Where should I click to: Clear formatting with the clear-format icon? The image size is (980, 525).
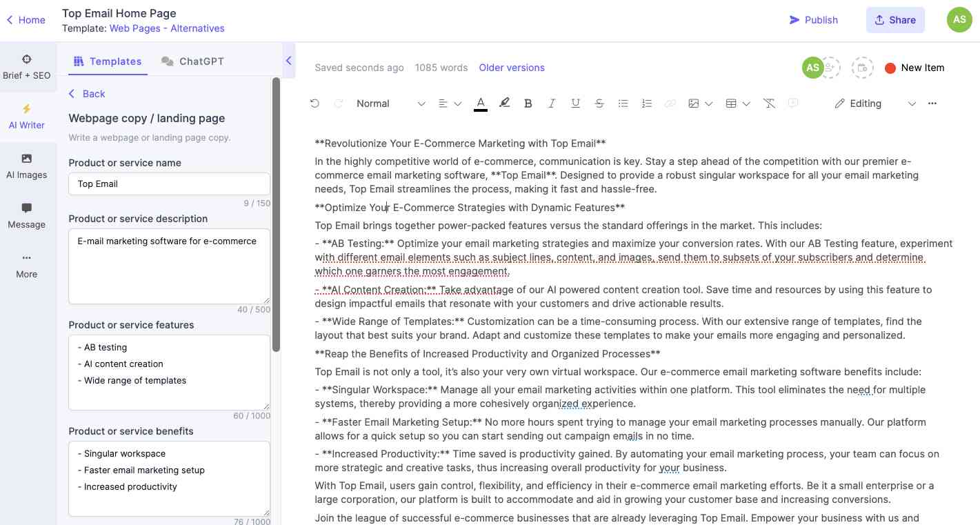click(x=769, y=103)
